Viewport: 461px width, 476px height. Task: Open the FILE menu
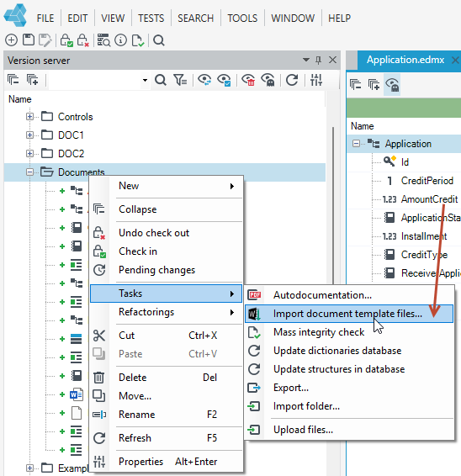(x=45, y=19)
